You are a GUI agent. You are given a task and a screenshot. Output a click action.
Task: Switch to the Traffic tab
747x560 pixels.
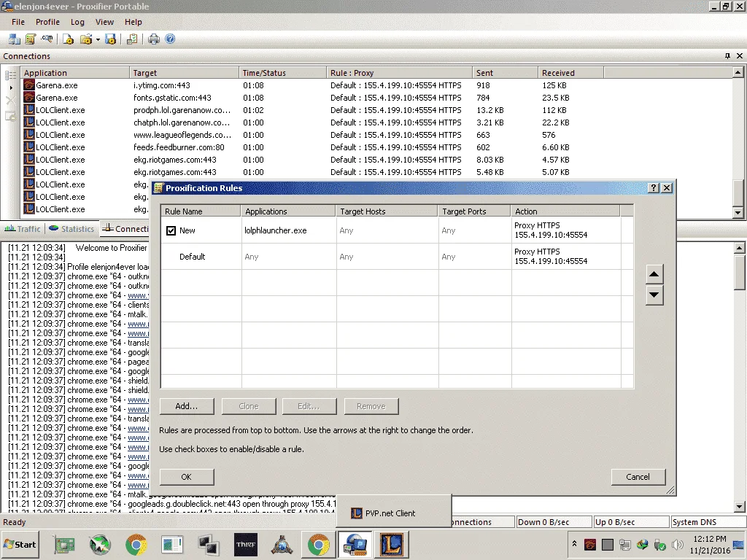pyautogui.click(x=23, y=228)
